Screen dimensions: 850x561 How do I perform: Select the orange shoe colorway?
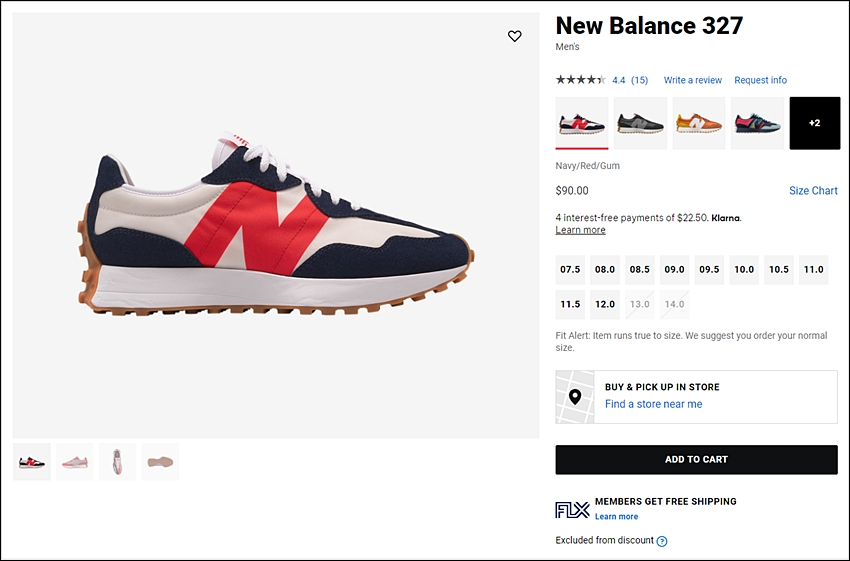[699, 123]
